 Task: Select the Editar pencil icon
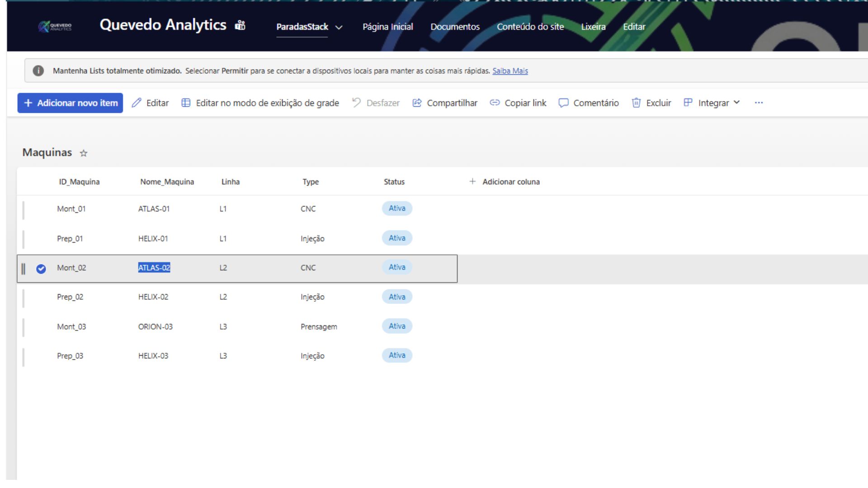pos(137,103)
